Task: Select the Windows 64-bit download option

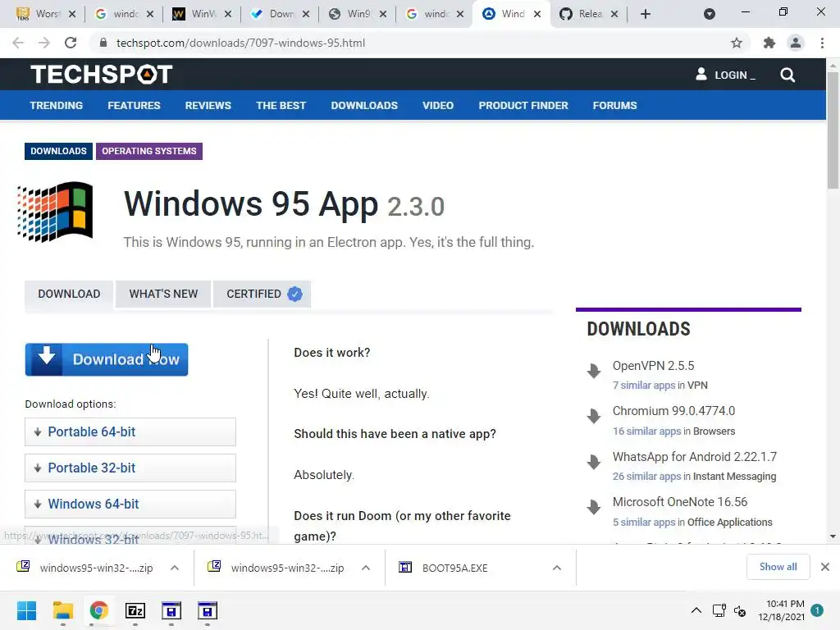Action: click(x=130, y=504)
